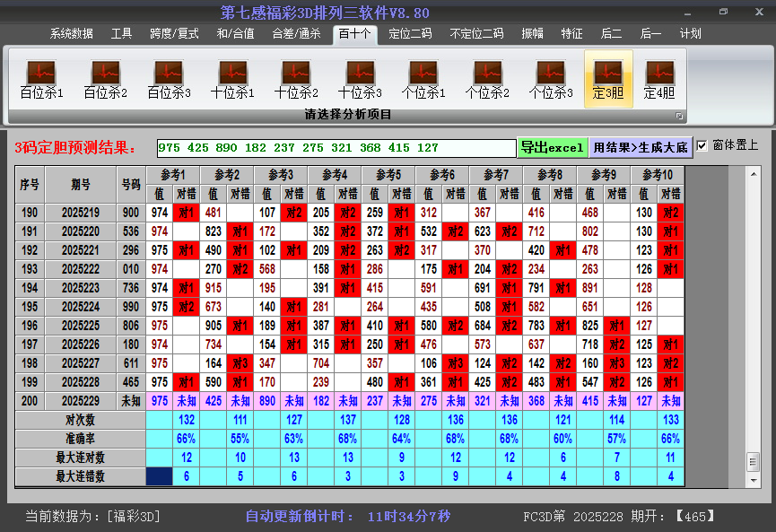The width and height of the screenshot is (776, 532).
Task: Open the 百位杀3 analysis item
Action: (169, 79)
